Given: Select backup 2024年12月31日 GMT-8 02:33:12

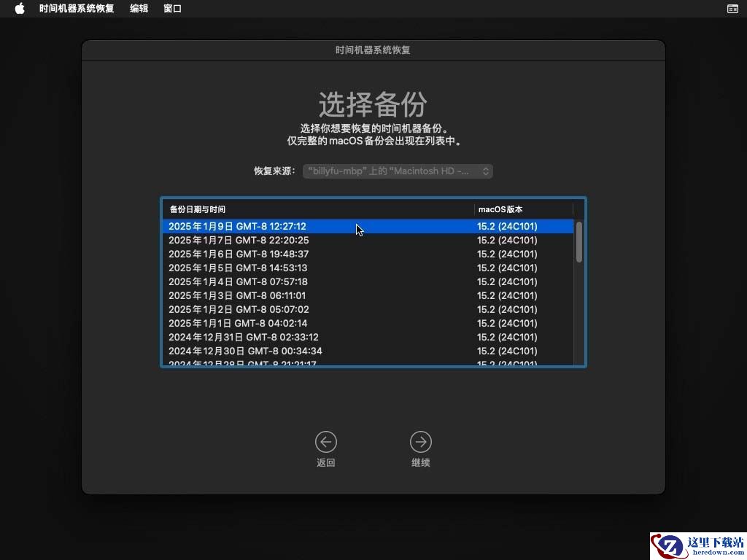Looking at the screenshot, I should (x=368, y=337).
